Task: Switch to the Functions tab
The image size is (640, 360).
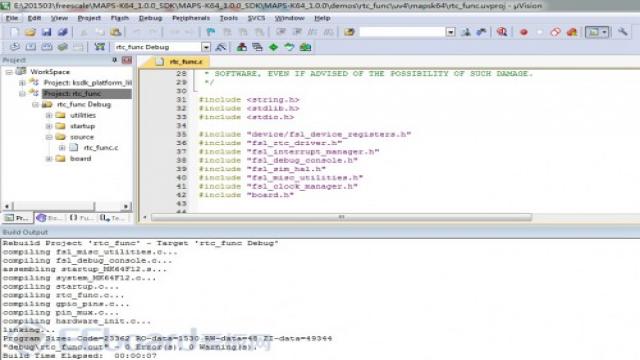Action: click(82, 218)
